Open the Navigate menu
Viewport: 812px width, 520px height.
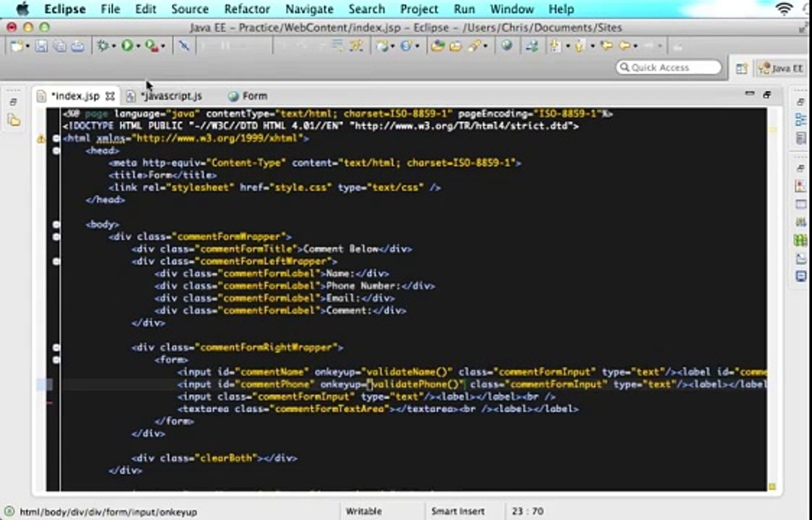309,9
